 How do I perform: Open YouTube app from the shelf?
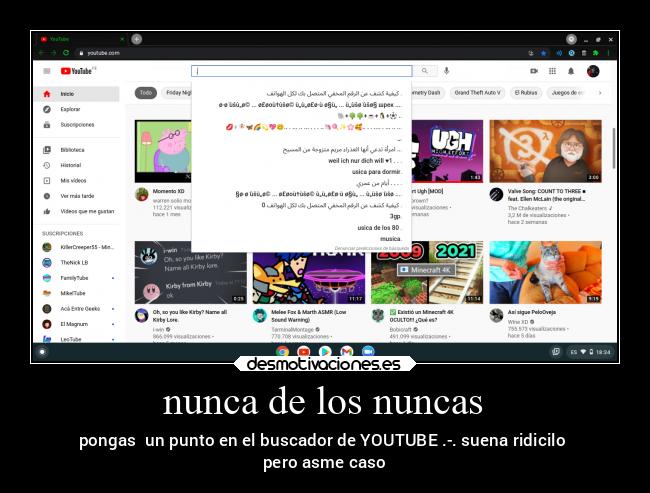[304, 352]
